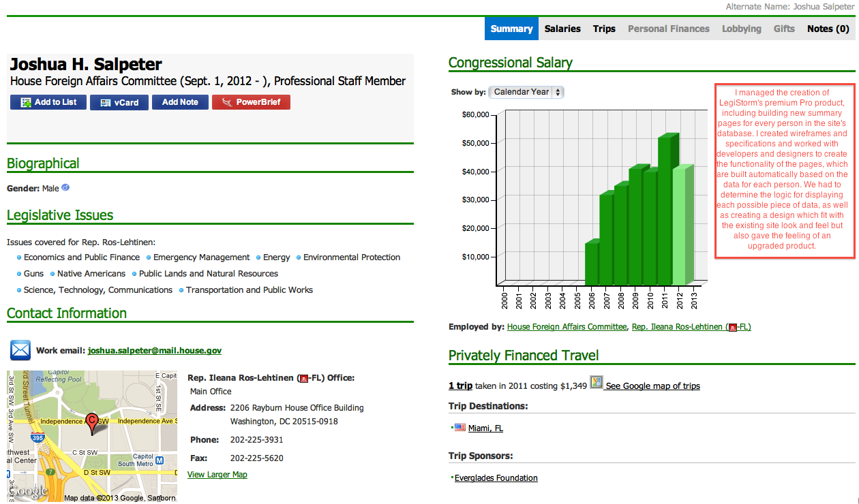Click the Environmental Protection issue
The width and height of the screenshot is (859, 504).
(352, 257)
